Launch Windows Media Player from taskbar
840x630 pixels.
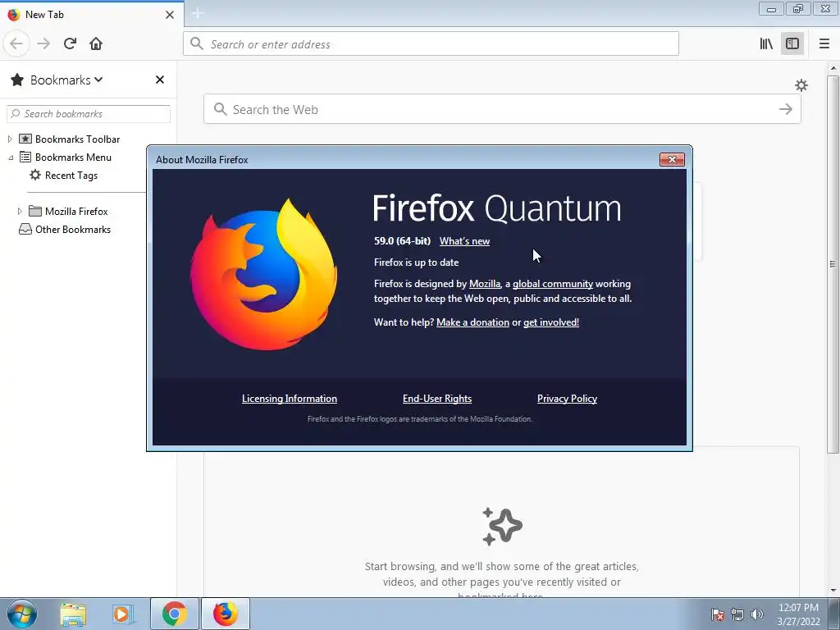tap(122, 614)
